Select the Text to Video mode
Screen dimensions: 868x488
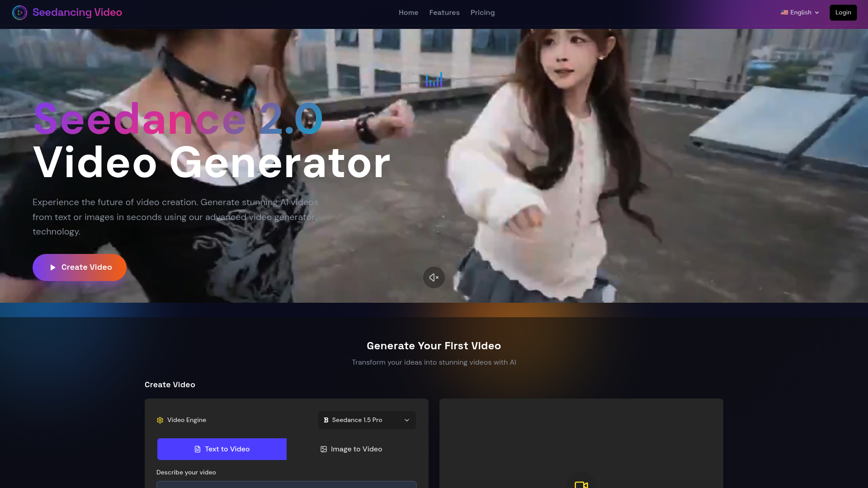pos(222,449)
